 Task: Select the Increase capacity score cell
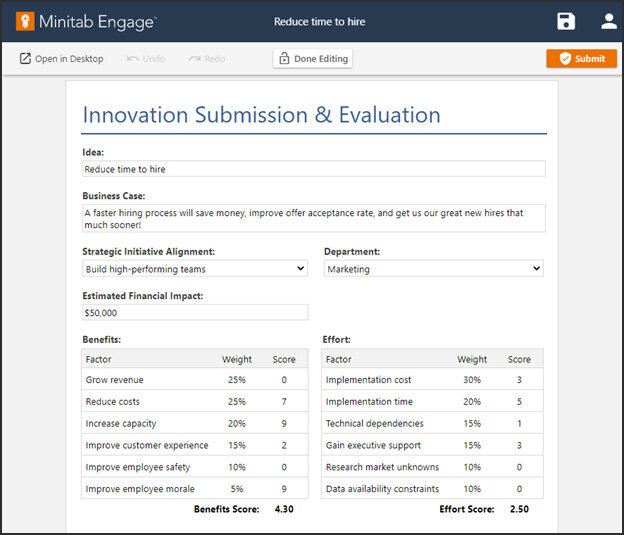pyautogui.click(x=284, y=424)
